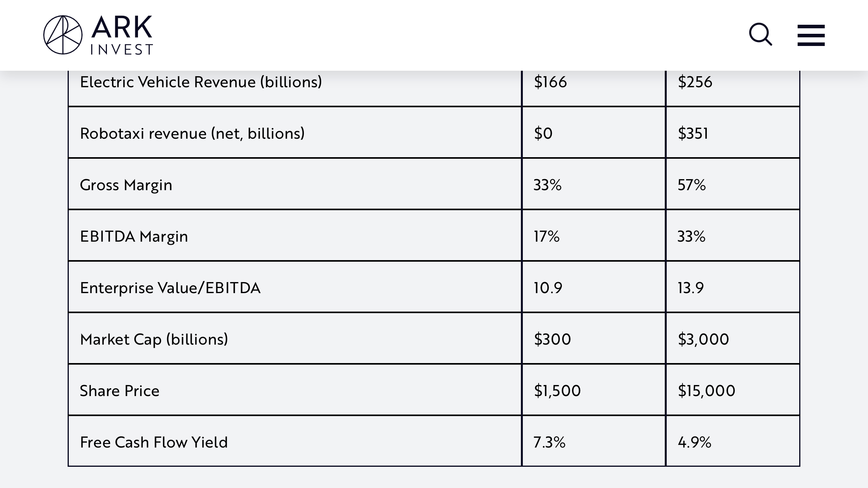868x488 pixels.
Task: Click the 57% gross margin value
Action: 691,185
